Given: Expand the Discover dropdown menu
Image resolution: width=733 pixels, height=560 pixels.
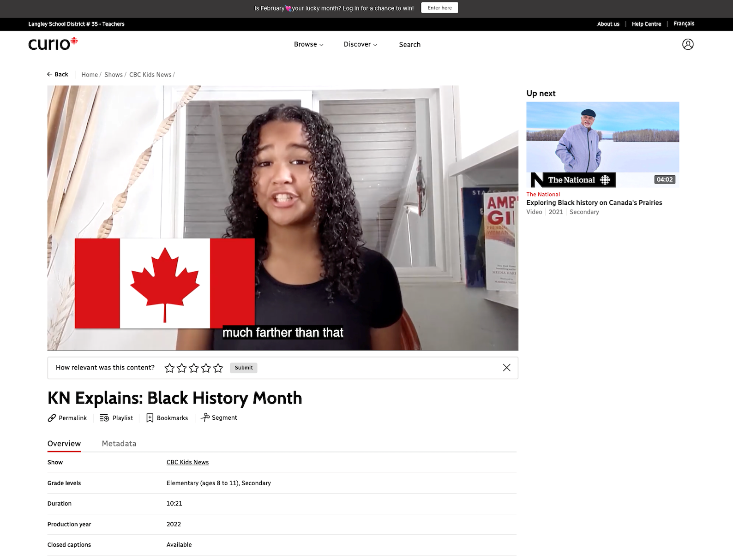Looking at the screenshot, I should 360,44.
